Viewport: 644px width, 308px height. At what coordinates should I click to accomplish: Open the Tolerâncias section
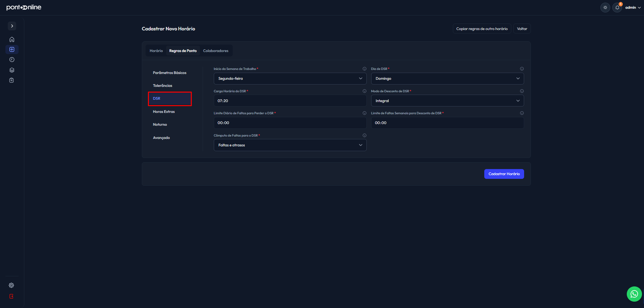coord(169,86)
